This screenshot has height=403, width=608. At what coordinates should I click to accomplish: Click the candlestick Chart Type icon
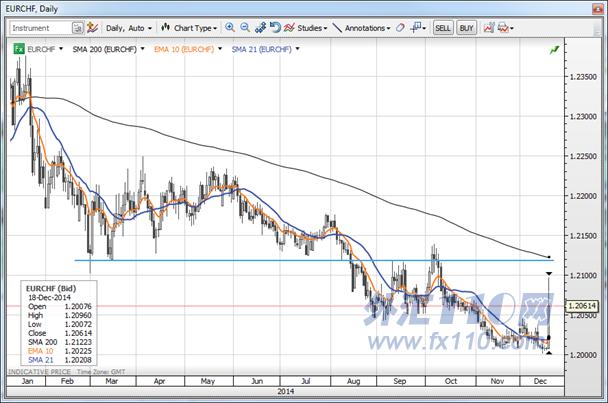coord(166,28)
